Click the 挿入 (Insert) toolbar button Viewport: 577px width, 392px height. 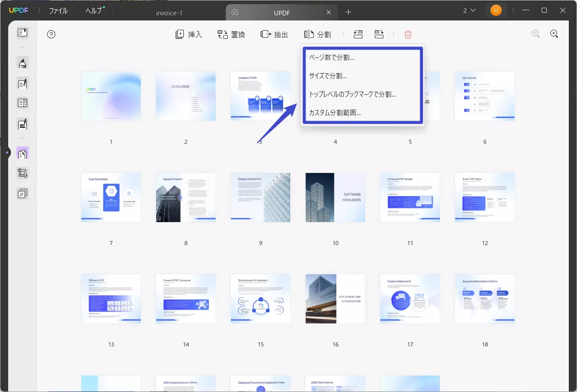point(189,35)
